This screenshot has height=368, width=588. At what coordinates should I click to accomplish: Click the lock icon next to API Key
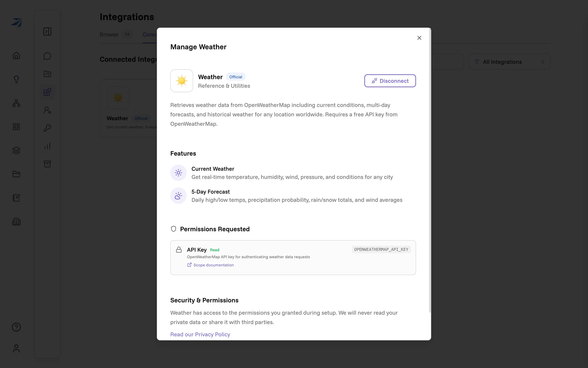tap(179, 250)
